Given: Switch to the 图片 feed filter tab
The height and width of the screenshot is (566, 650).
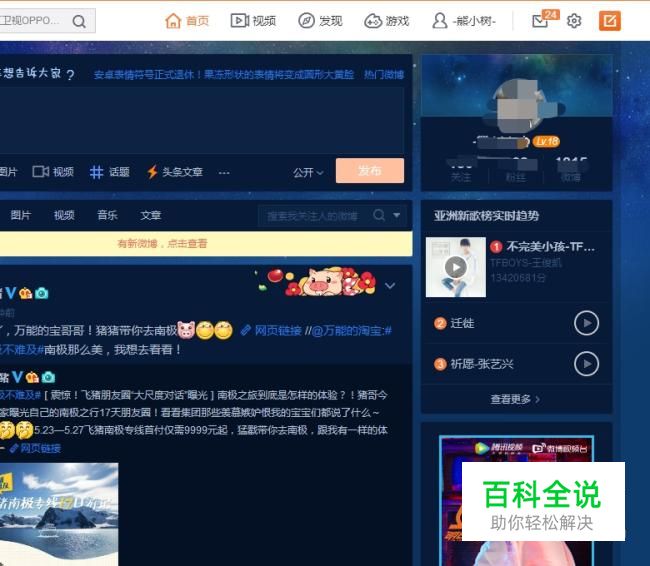Looking at the screenshot, I should [x=21, y=215].
